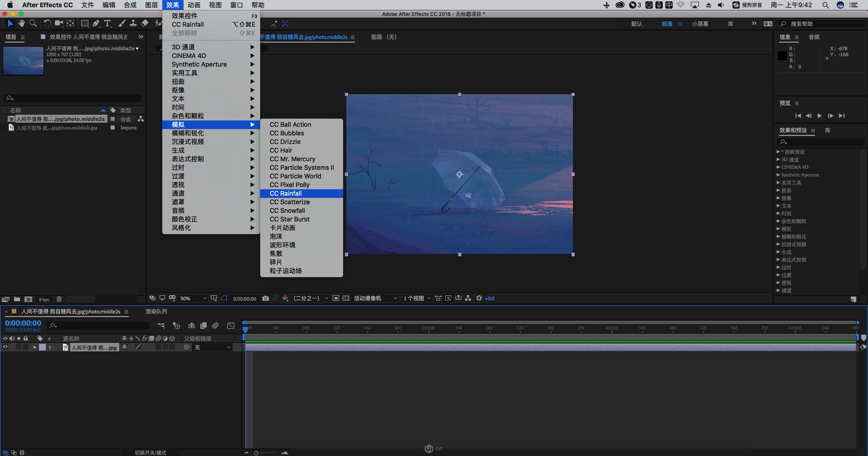The width and height of the screenshot is (868, 456).
Task: Select the Pan Behind anchor tool
Action: (x=70, y=23)
